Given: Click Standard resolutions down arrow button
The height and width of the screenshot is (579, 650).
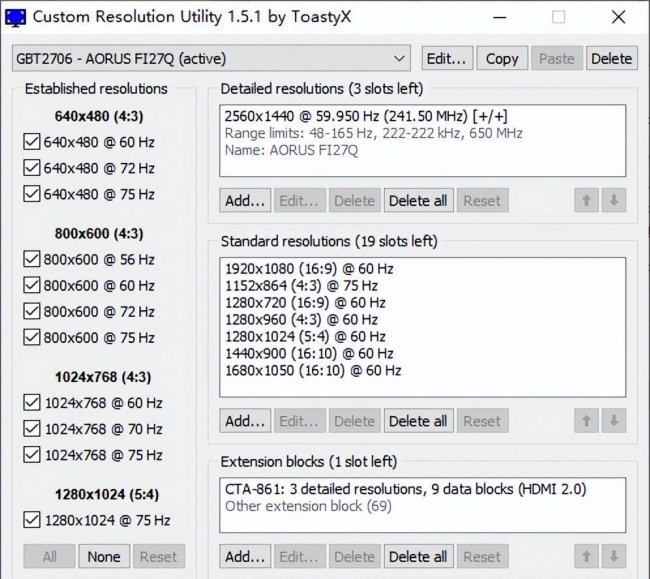Looking at the screenshot, I should 614,421.
